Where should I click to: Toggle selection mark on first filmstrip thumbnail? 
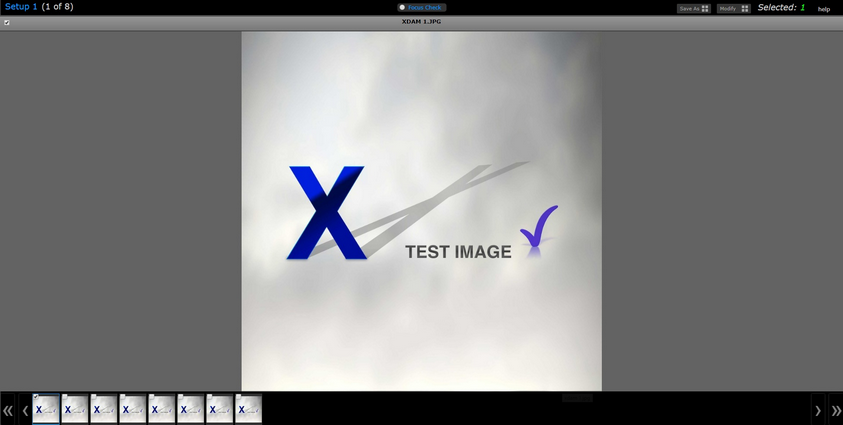(36, 397)
